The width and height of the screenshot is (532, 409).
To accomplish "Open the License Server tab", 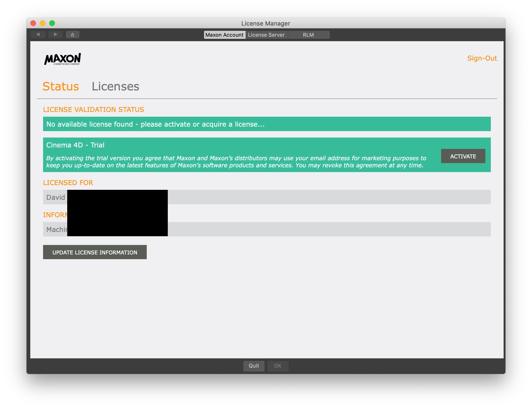I will tap(266, 35).
